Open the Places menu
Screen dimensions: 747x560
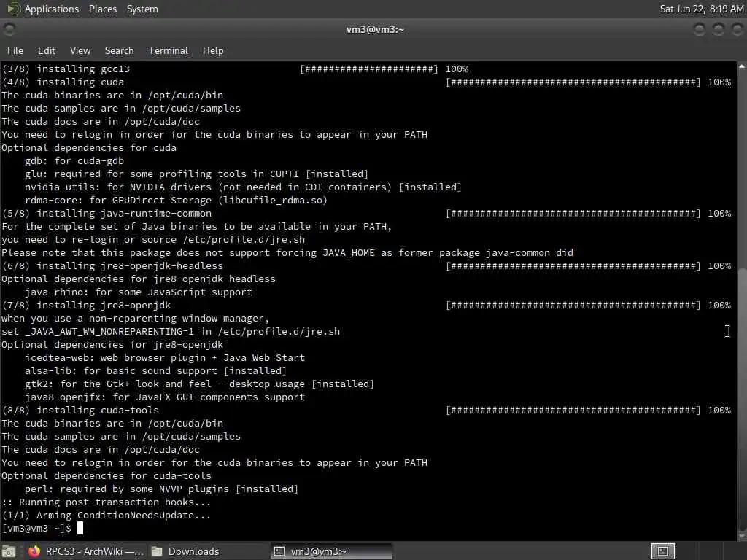coord(102,9)
